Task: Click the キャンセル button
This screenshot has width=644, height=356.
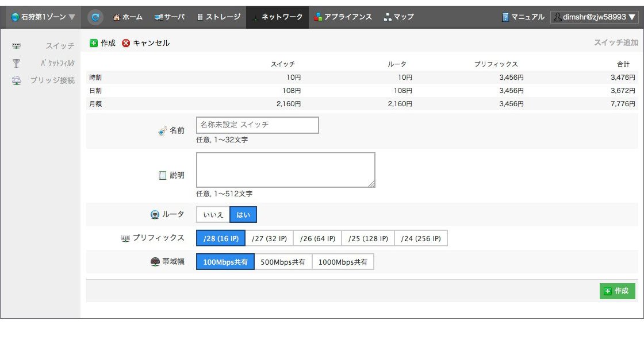Action: [146, 43]
